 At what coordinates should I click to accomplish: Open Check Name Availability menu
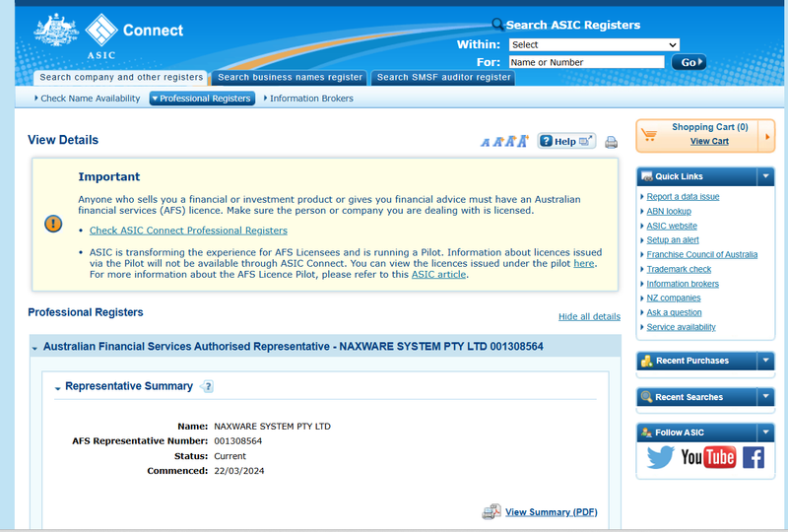coord(88,99)
